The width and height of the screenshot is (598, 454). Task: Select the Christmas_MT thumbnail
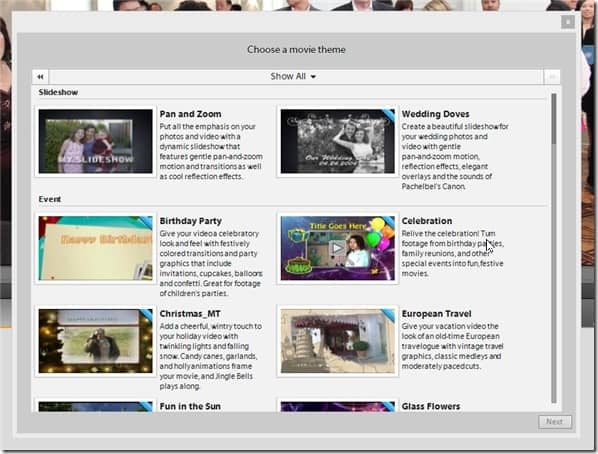pyautogui.click(x=95, y=341)
